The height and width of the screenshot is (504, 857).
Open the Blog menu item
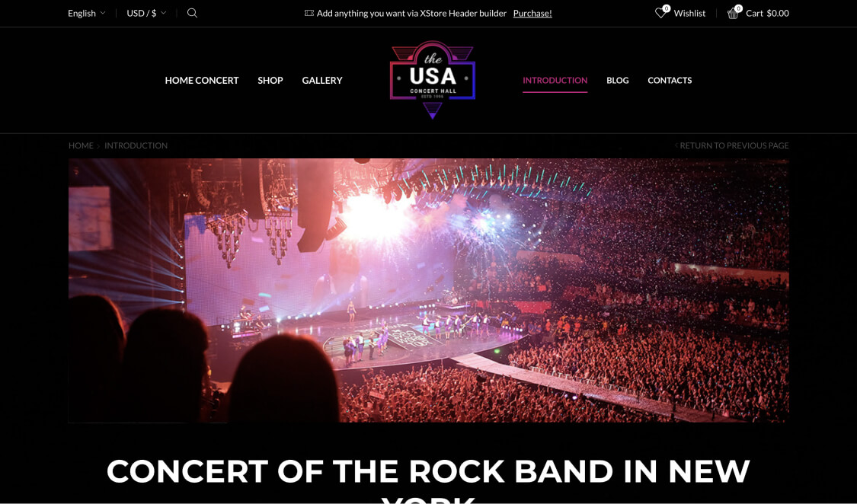pos(618,80)
